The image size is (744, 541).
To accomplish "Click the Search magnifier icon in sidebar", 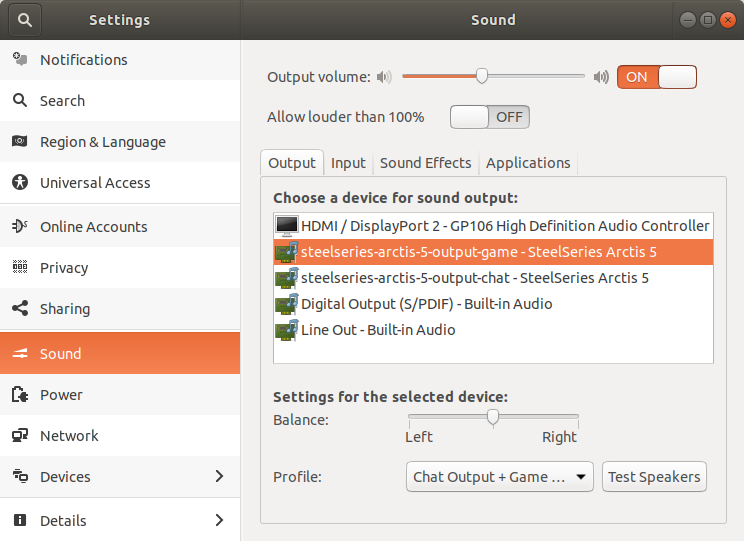I will [20, 100].
